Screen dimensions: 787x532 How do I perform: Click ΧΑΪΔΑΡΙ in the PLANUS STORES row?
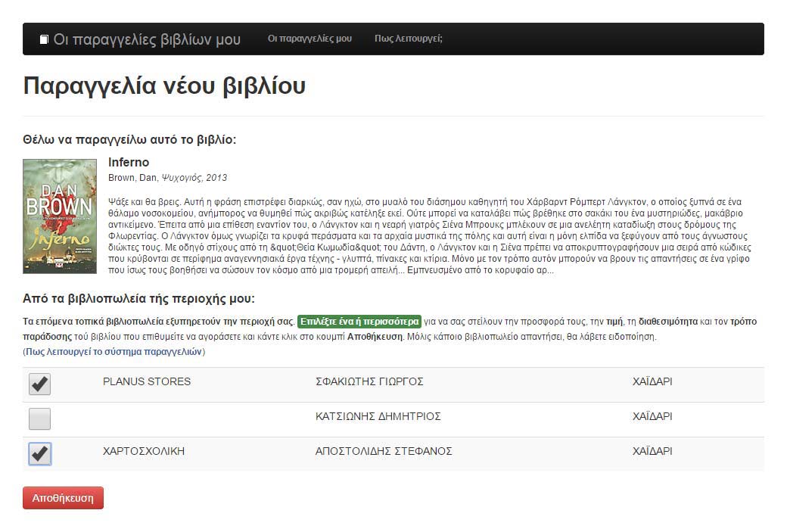(x=652, y=381)
